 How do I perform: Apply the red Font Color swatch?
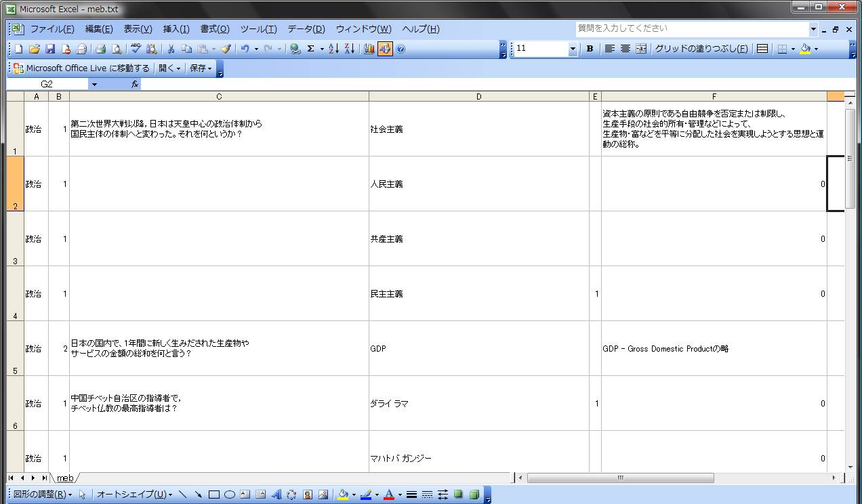click(389, 495)
